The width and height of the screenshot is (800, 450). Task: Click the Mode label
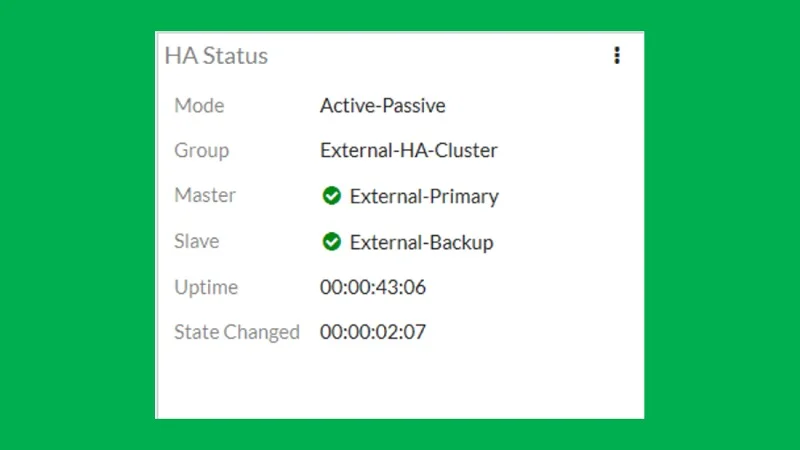[199, 106]
